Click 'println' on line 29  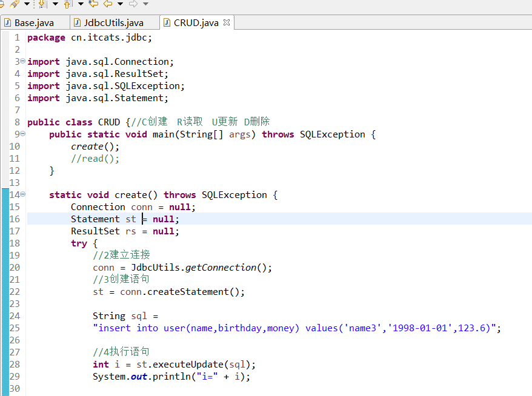[x=171, y=377]
